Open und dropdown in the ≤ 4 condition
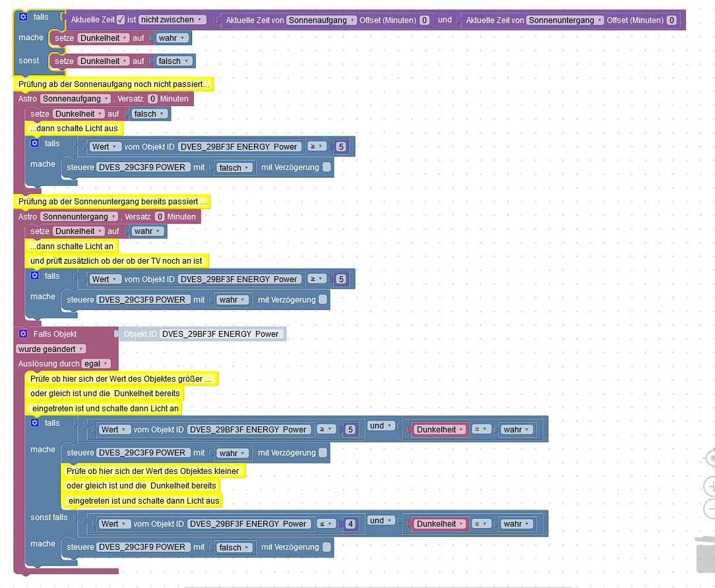This screenshot has width=715, height=588. point(381,521)
